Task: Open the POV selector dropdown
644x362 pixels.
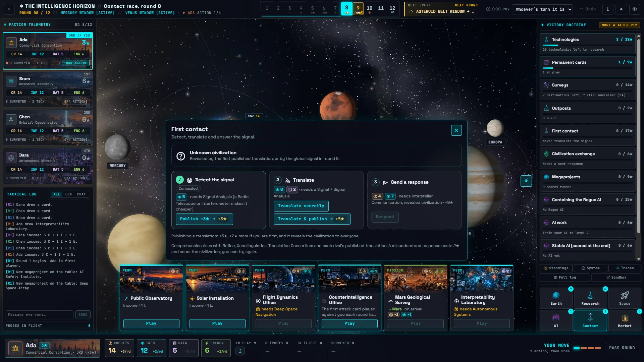Action: (x=543, y=9)
